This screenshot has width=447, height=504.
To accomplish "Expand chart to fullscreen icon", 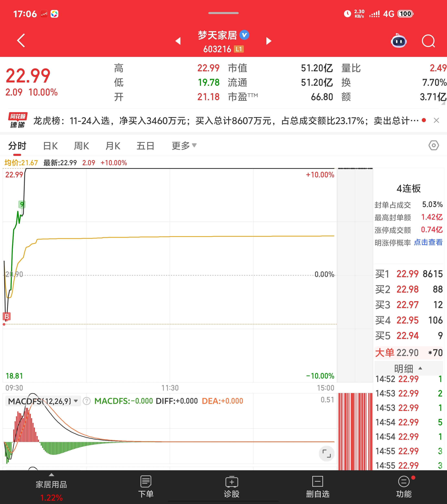I will [327, 453].
